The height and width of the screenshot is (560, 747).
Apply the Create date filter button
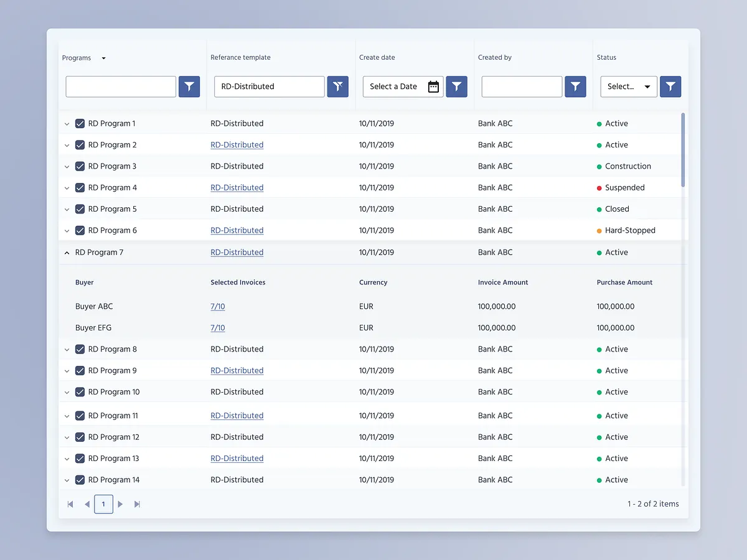[456, 86]
